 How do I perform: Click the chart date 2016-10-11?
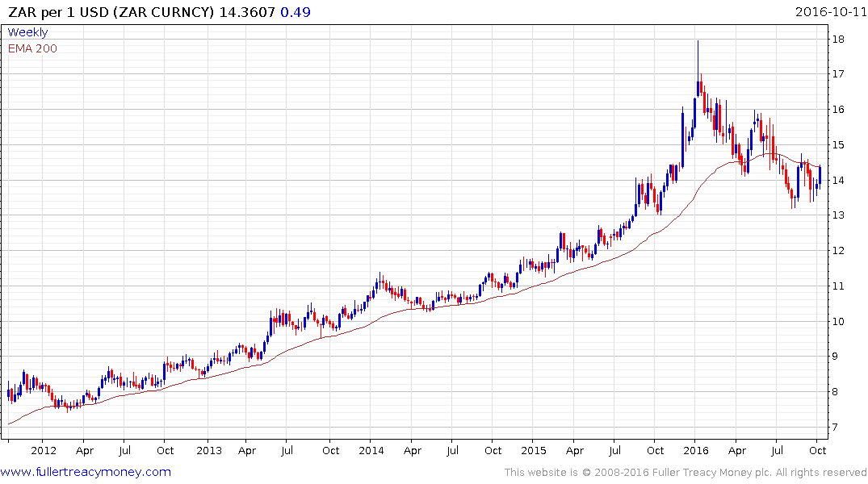831,12
